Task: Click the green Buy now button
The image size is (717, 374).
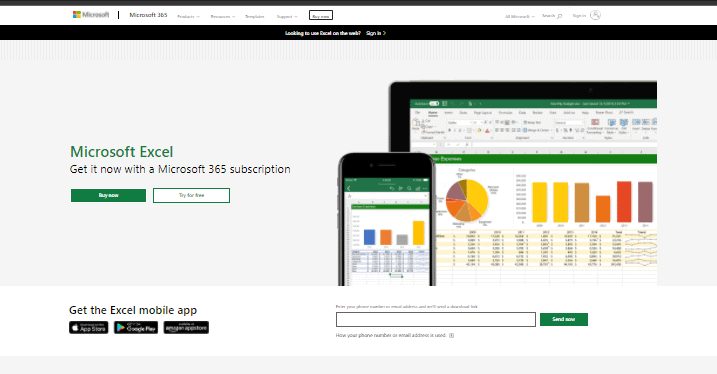Action: click(108, 195)
